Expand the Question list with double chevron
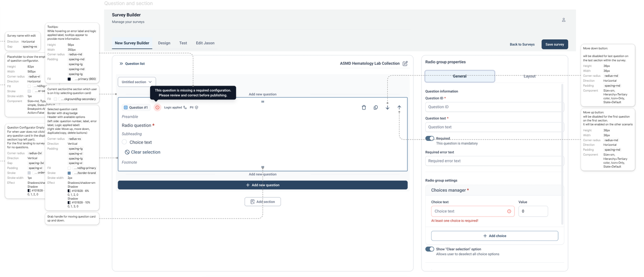Image resolution: width=644 pixels, height=277 pixels. (121, 64)
